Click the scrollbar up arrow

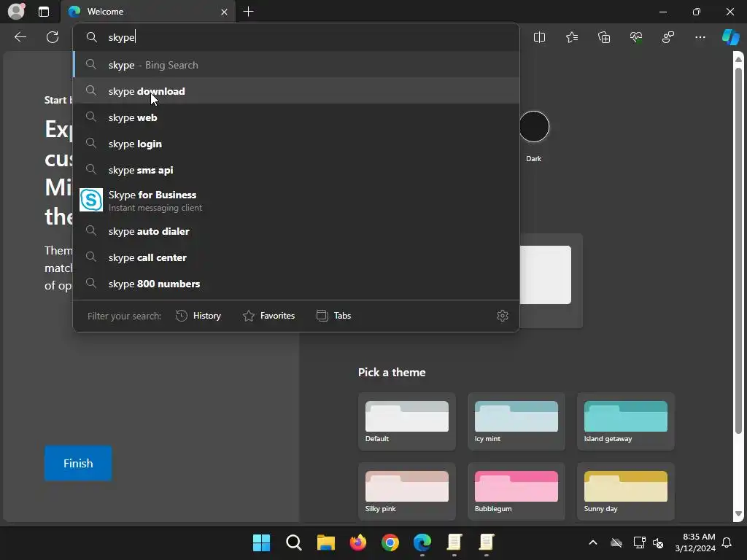tap(738, 60)
